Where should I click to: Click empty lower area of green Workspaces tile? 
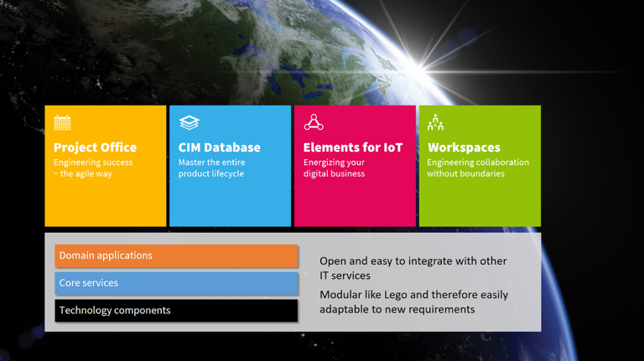coord(480,205)
